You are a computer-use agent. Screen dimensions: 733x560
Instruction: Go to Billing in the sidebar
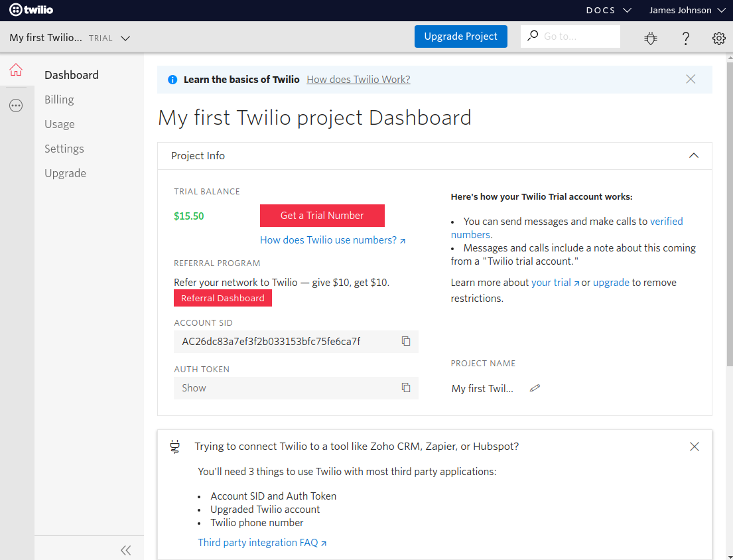click(x=59, y=100)
